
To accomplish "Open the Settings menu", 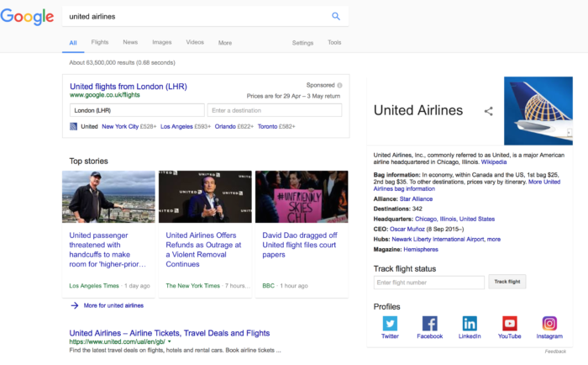I will 302,43.
